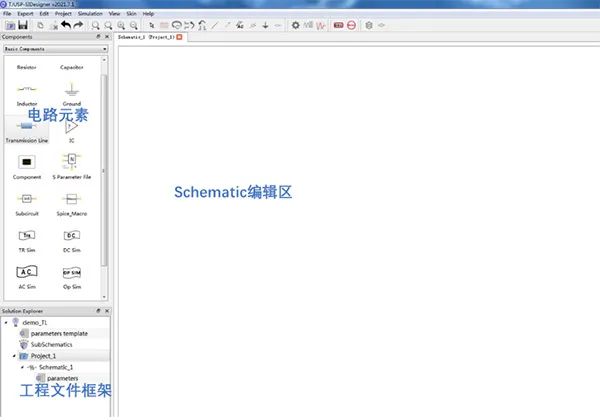The height and width of the screenshot is (420, 600).
Task: Select the IC triangle component
Action: pos(72,126)
